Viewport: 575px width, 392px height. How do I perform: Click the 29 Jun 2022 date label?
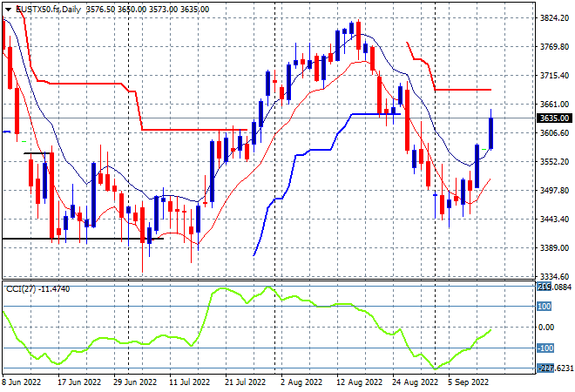[x=135, y=382]
